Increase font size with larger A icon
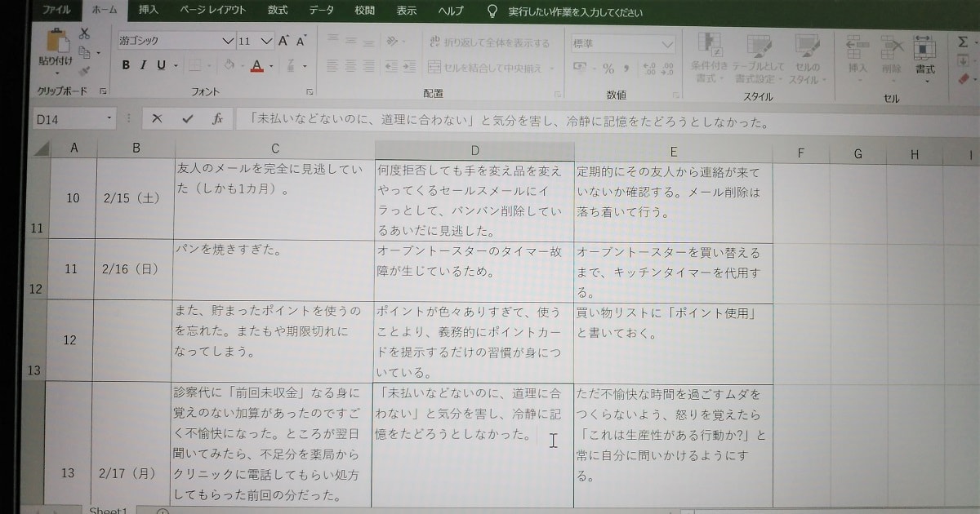This screenshot has width=980, height=514. (x=283, y=40)
